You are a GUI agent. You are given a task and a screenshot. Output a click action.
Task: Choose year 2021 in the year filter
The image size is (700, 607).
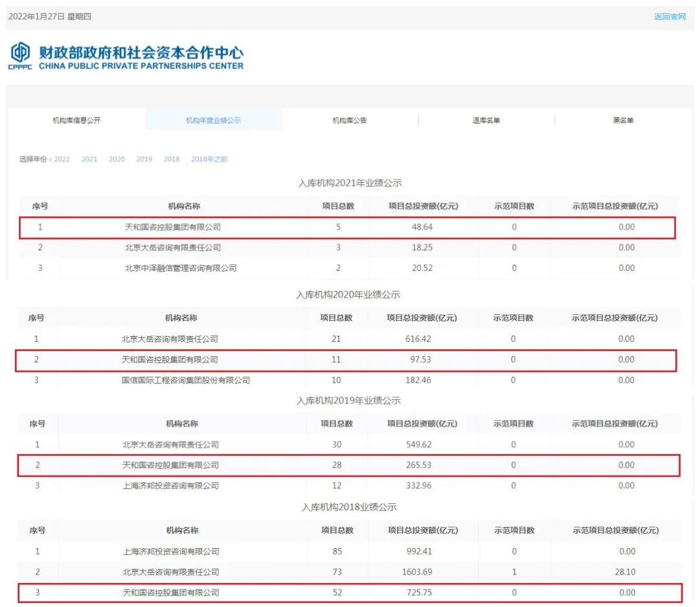(x=89, y=159)
